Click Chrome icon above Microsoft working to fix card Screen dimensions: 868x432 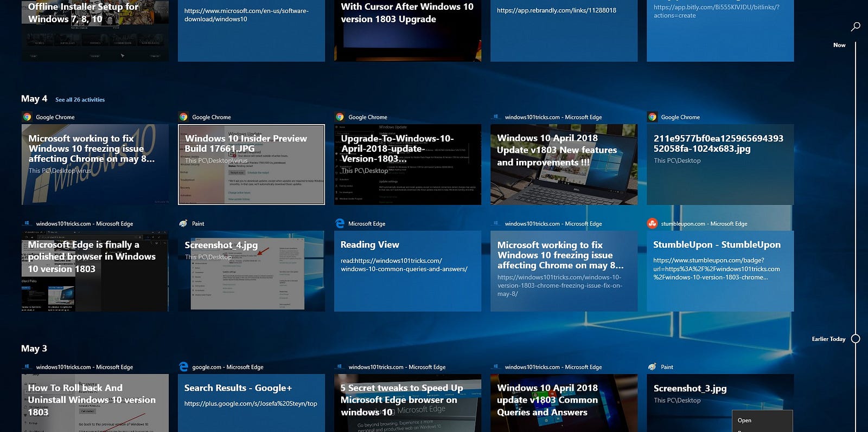[x=27, y=117]
